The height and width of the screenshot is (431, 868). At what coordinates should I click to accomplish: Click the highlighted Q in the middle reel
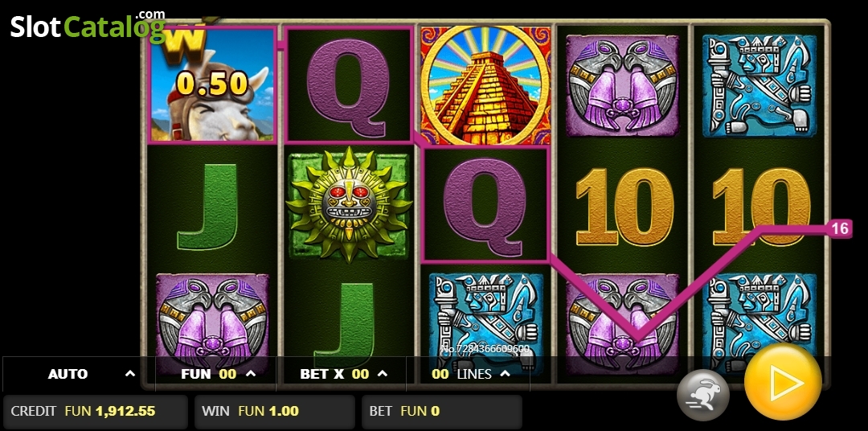click(x=485, y=205)
